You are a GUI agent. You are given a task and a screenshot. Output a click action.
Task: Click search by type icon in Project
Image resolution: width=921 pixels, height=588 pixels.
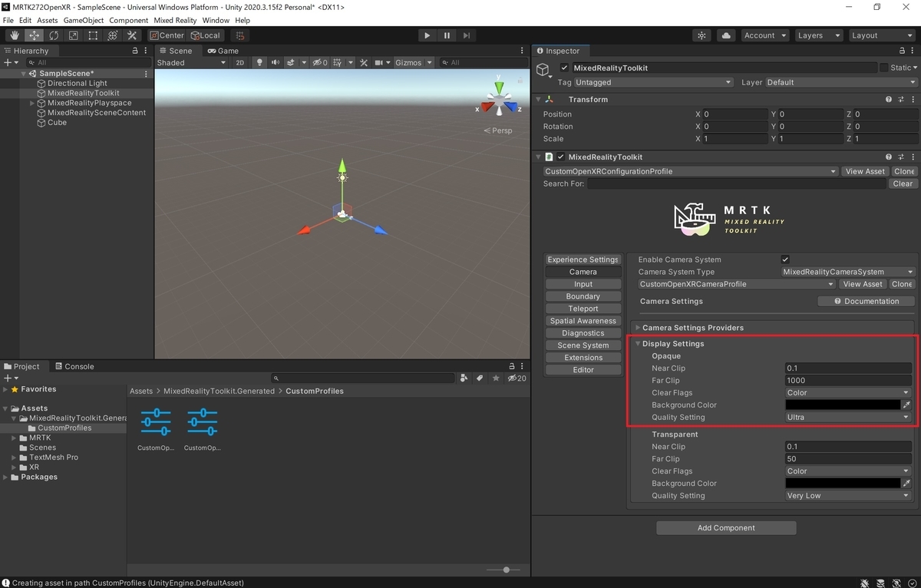tap(464, 378)
